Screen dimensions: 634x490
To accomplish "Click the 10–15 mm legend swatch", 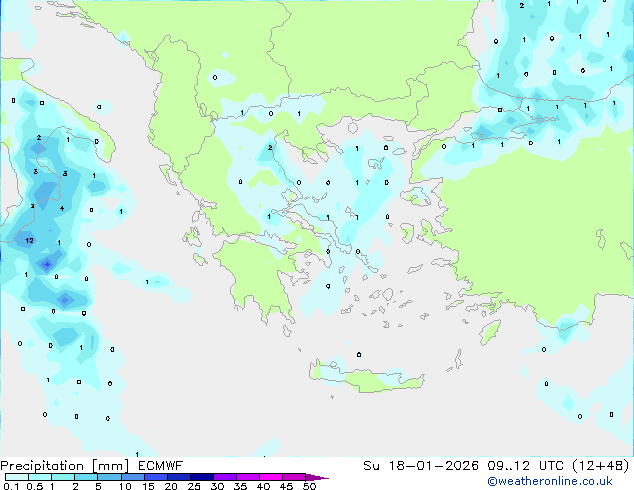I will (x=132, y=477).
